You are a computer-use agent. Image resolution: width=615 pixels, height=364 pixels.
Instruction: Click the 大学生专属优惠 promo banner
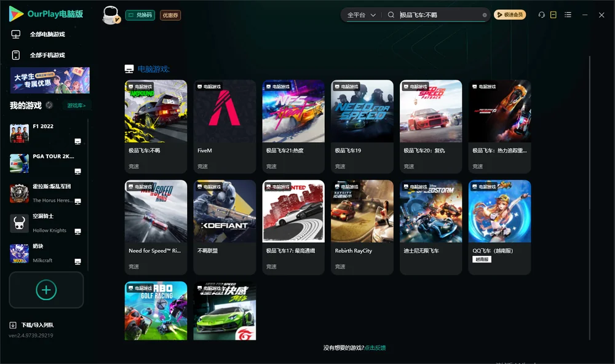(50, 80)
